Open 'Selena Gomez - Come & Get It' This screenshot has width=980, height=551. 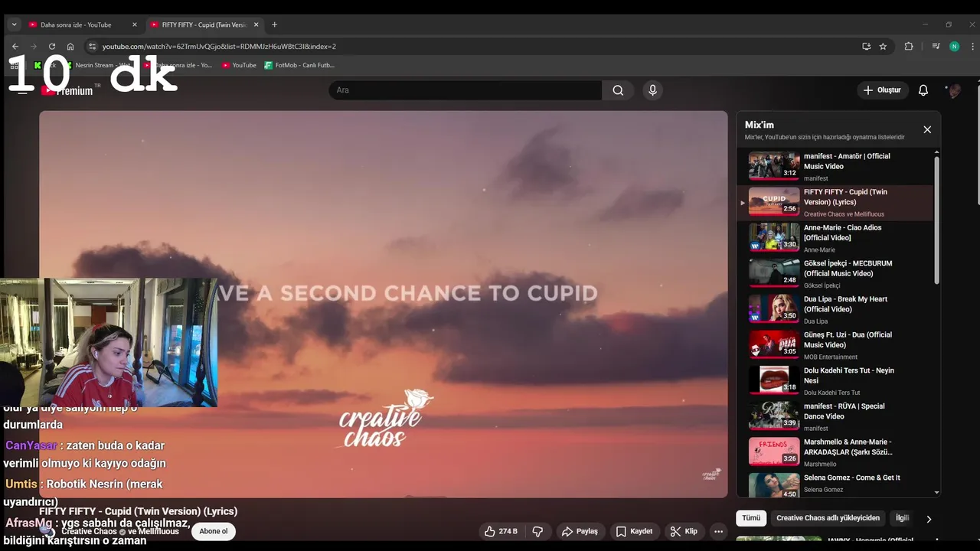836,484
